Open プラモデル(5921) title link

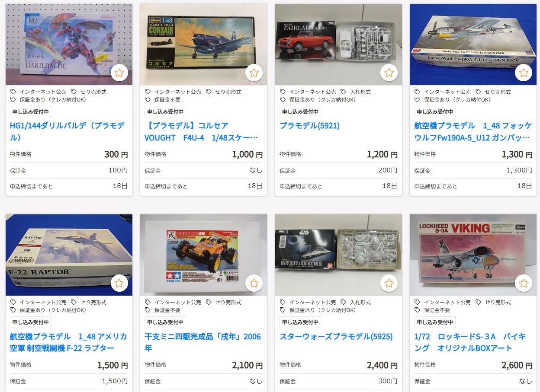(309, 126)
